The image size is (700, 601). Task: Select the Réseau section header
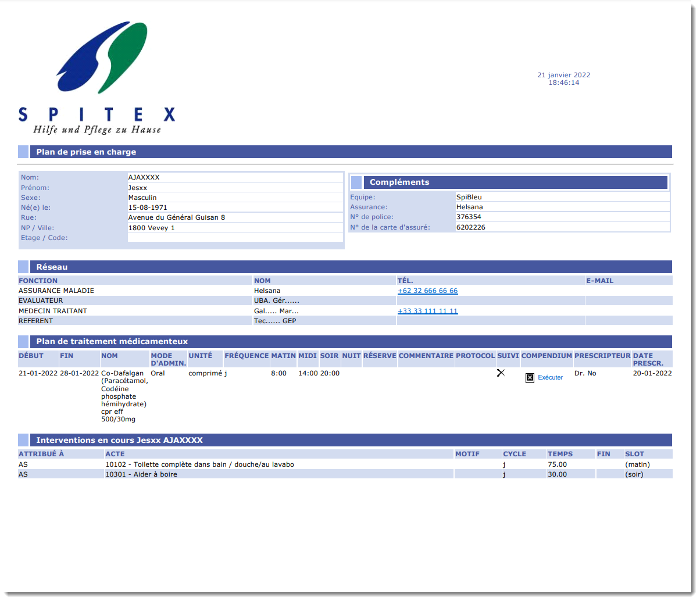coord(52,267)
